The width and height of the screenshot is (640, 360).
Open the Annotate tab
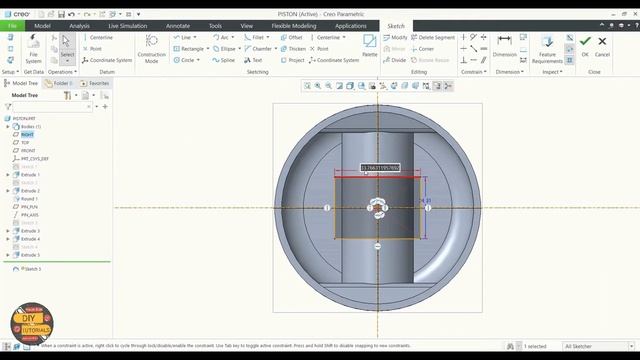[x=178, y=26]
